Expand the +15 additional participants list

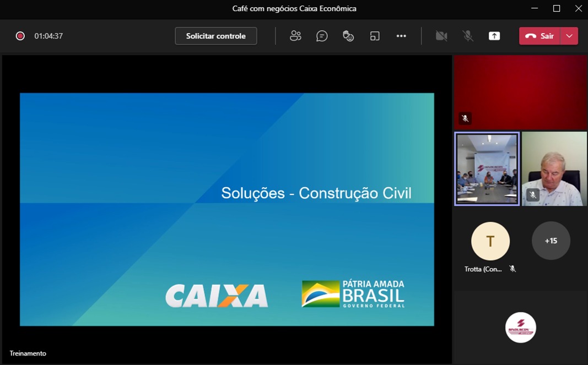click(x=551, y=241)
